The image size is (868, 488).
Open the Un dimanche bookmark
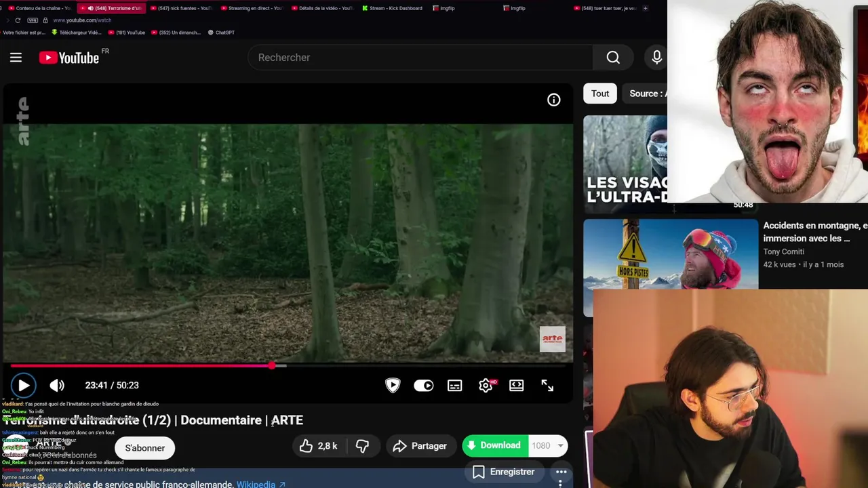pyautogui.click(x=176, y=33)
